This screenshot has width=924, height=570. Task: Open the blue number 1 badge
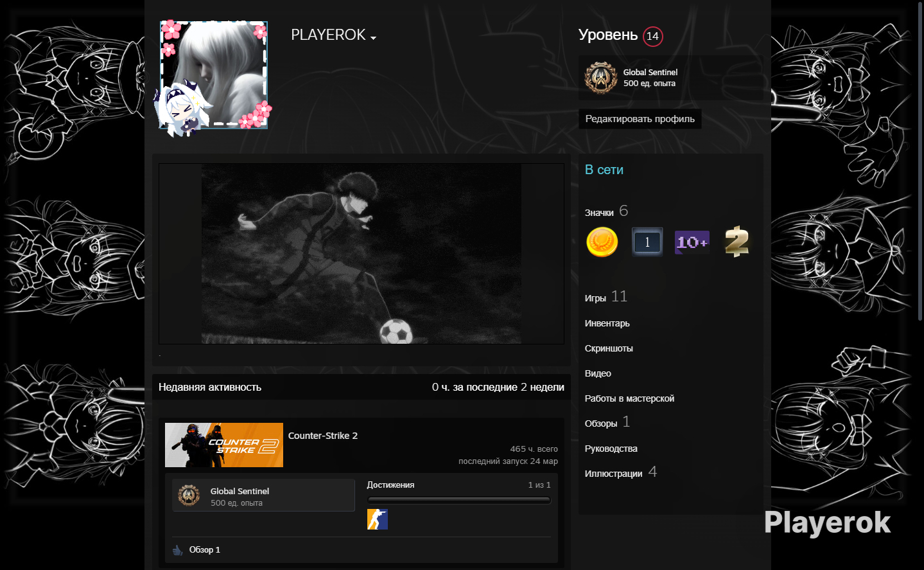[x=647, y=242]
